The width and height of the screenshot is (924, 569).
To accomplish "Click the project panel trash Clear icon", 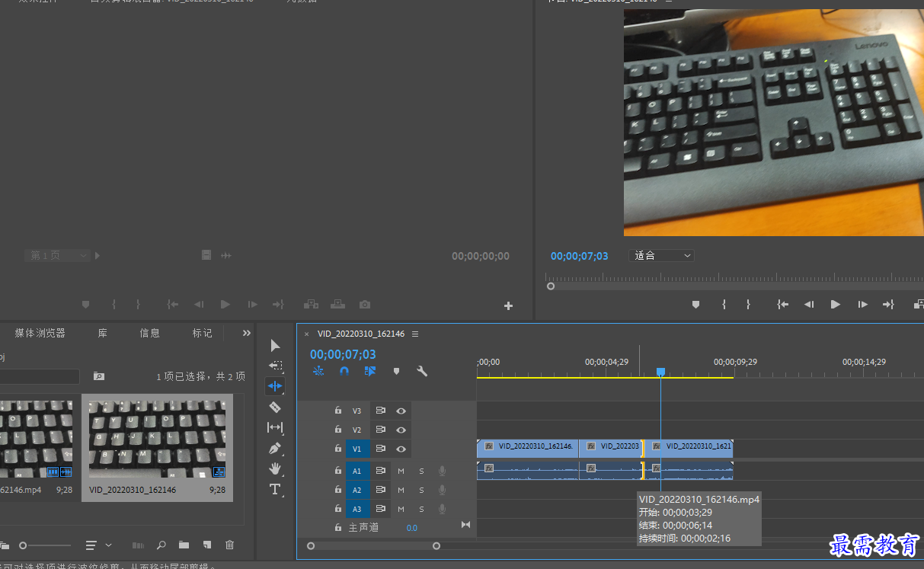I will pyautogui.click(x=229, y=545).
